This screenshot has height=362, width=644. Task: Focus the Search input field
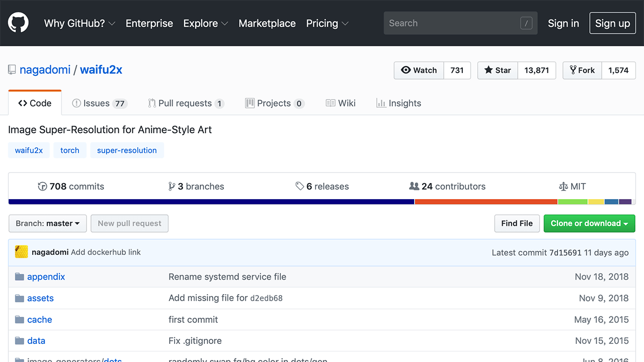pyautogui.click(x=453, y=23)
